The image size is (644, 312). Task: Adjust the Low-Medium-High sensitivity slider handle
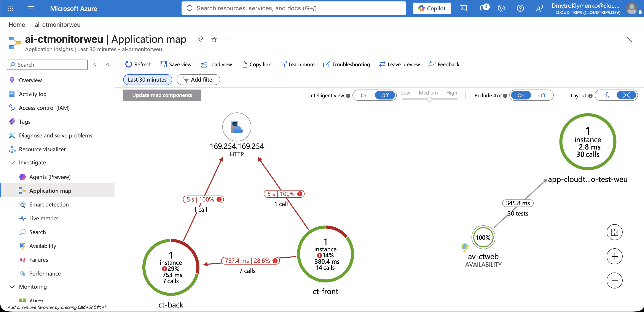pyautogui.click(x=429, y=99)
